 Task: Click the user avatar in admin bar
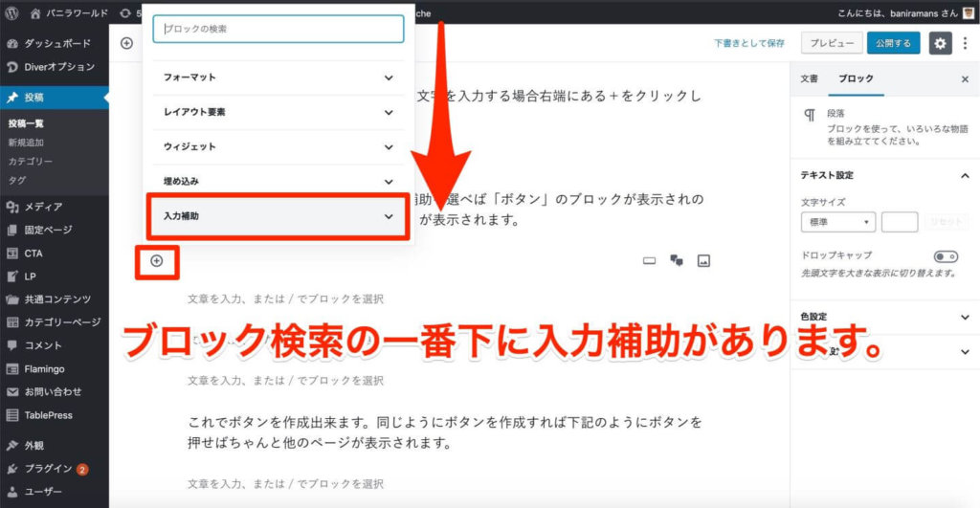click(x=969, y=12)
